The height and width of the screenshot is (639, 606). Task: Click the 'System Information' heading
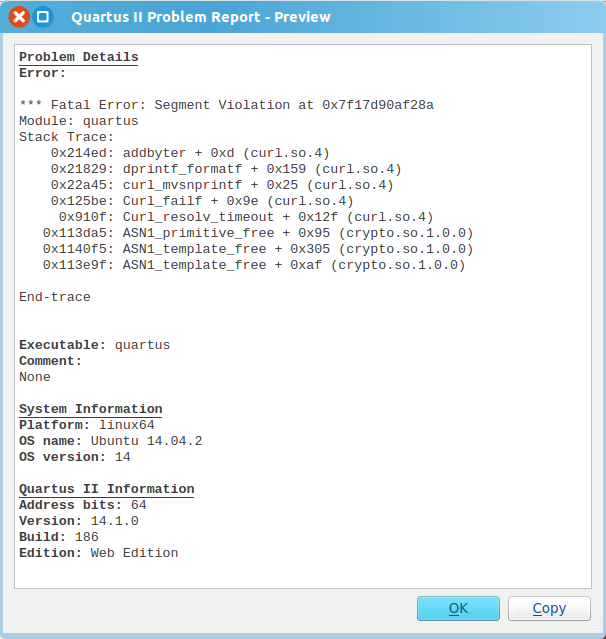coord(90,409)
